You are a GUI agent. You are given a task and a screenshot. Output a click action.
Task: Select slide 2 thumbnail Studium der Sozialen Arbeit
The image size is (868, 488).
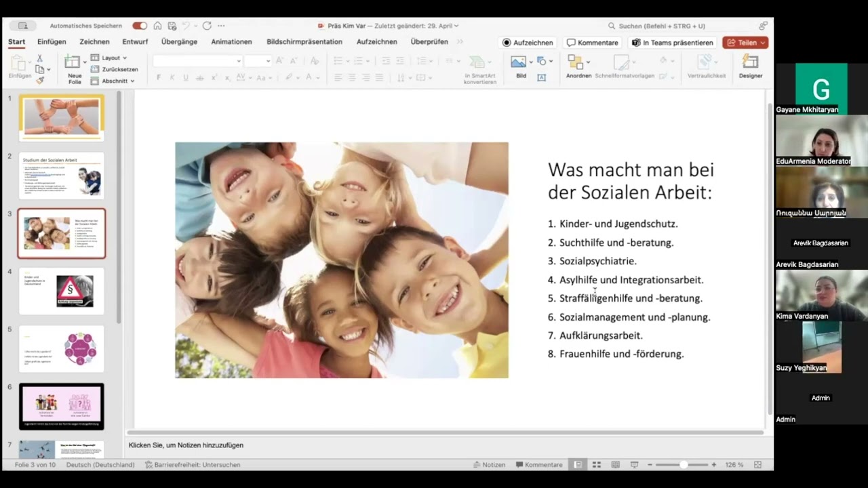click(62, 176)
